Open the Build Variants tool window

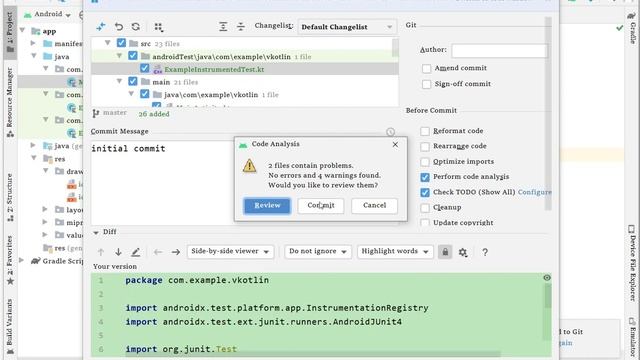(x=10, y=327)
